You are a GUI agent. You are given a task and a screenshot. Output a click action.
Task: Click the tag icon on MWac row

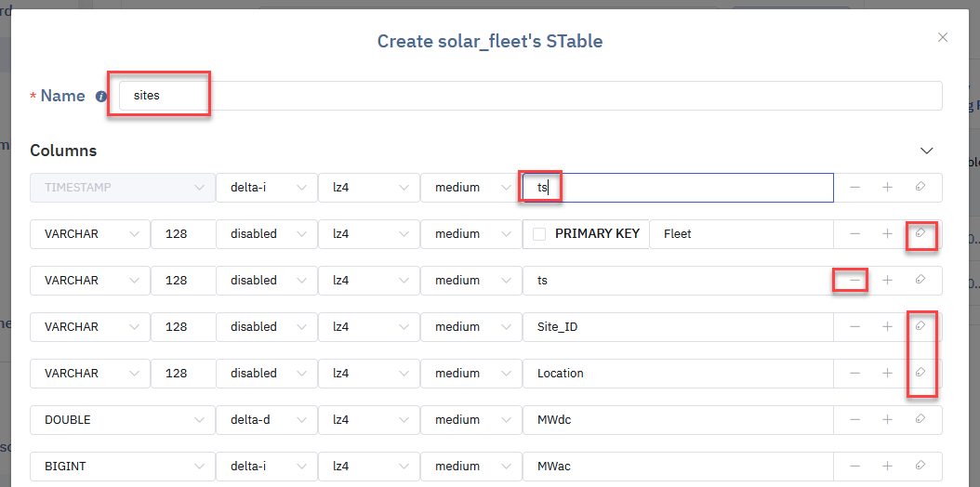[920, 466]
